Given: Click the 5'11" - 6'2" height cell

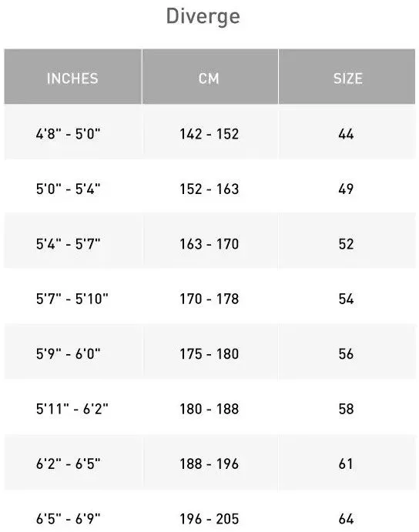Looking at the screenshot, I should pyautogui.click(x=72, y=409).
